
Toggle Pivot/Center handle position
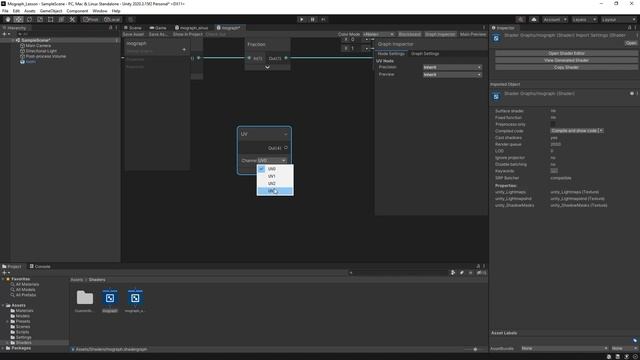[91, 20]
